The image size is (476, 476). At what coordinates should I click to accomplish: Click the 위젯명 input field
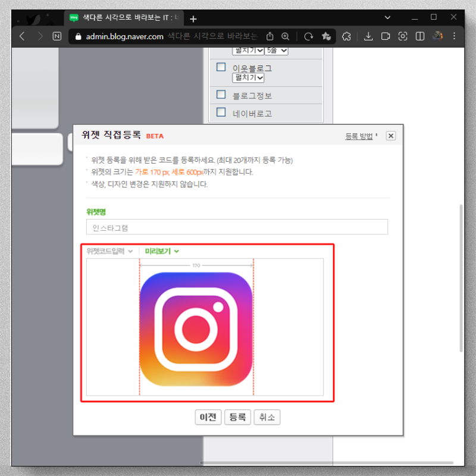point(237,227)
